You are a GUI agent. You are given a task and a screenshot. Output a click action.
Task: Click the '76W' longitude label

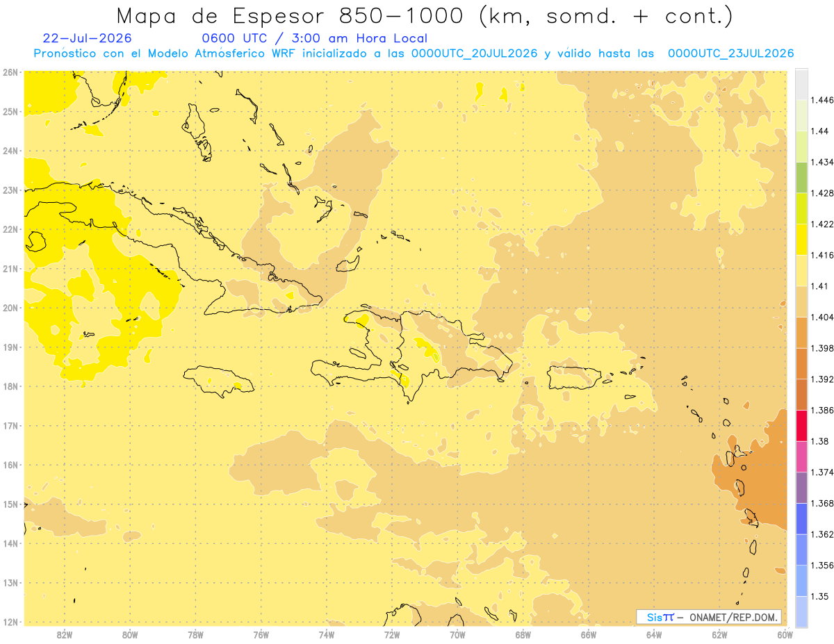coord(261,634)
